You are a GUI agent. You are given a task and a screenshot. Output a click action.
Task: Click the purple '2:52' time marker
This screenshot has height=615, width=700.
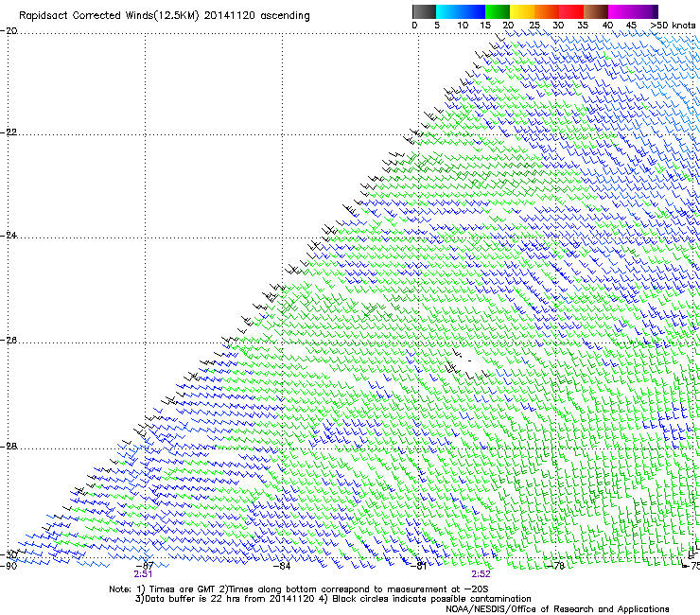[x=481, y=574]
